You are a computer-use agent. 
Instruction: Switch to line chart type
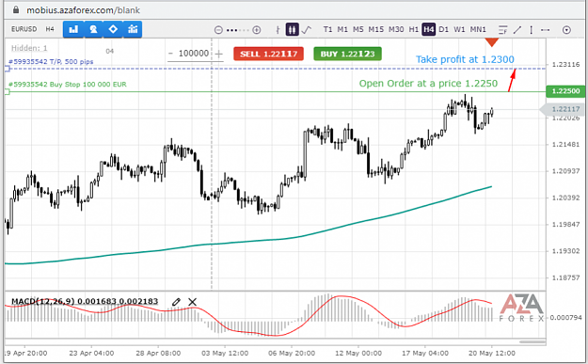click(x=307, y=29)
